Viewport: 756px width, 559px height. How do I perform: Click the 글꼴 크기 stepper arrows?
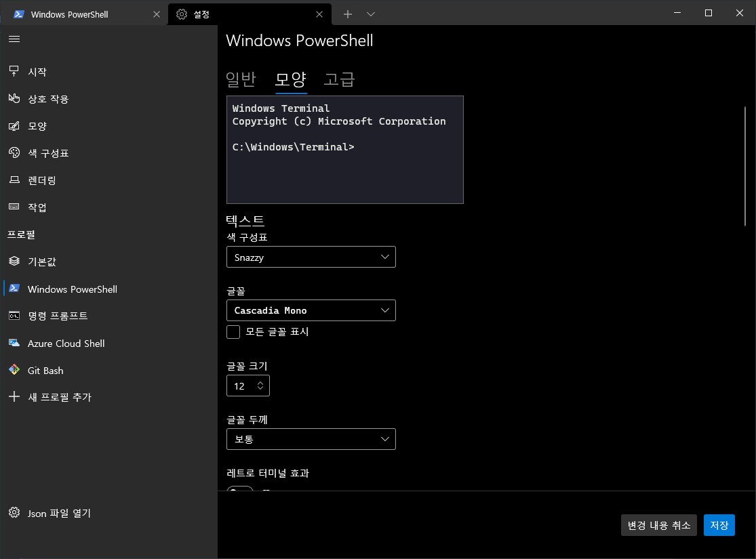click(260, 386)
